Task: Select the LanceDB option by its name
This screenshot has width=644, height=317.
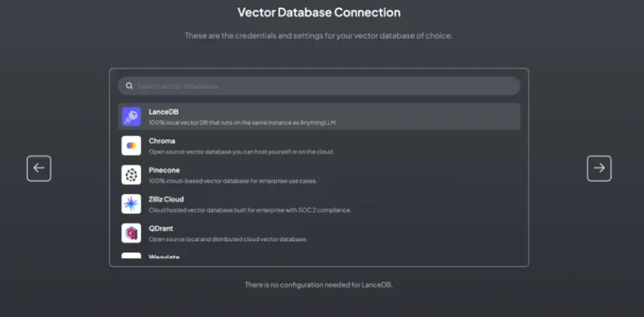Action: (163, 111)
